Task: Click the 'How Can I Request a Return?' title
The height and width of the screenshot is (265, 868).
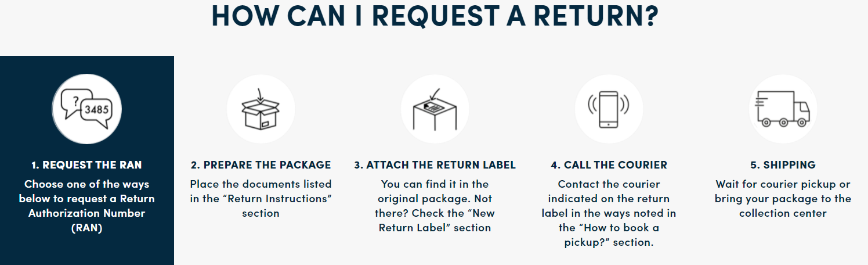Action: [435, 16]
